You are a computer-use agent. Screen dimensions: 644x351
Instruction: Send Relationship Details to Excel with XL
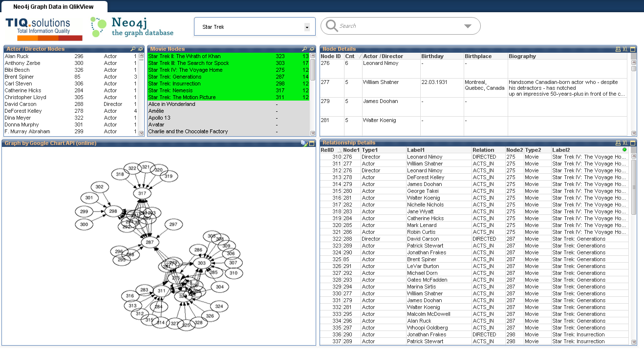625,143
